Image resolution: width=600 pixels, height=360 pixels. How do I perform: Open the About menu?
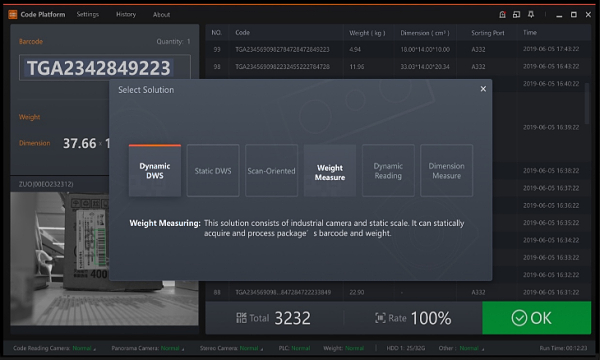click(x=161, y=15)
